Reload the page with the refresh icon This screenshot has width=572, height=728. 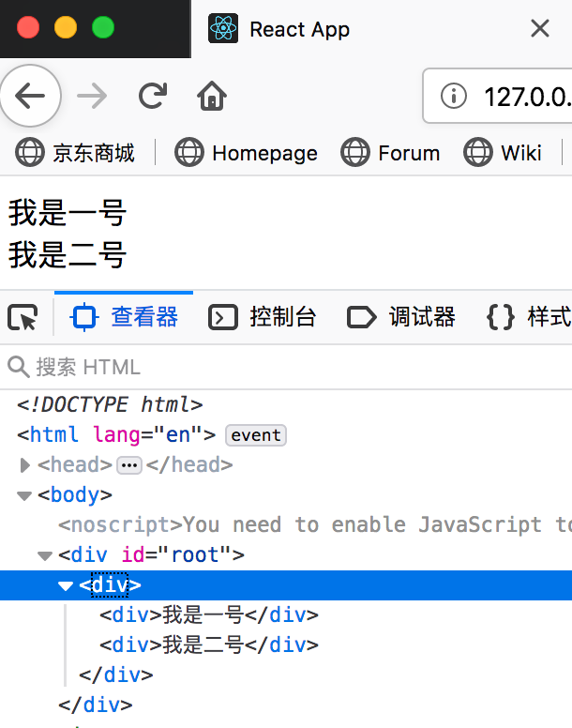coord(153,96)
